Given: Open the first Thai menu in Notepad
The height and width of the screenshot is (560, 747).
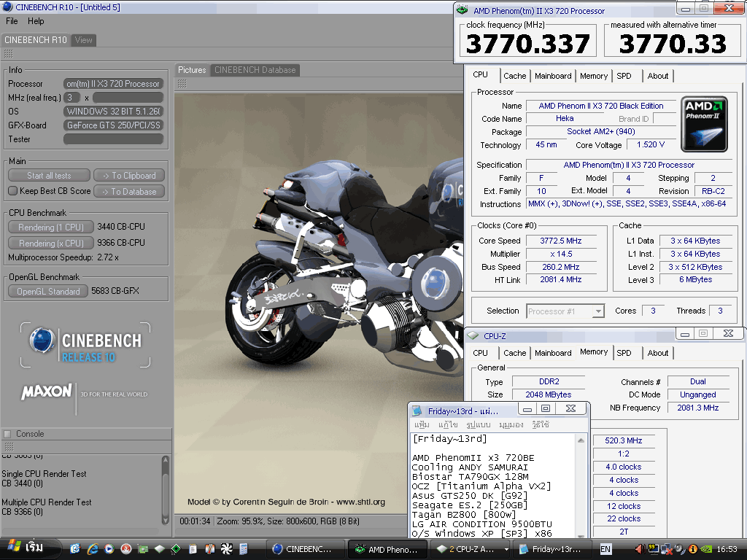Looking at the screenshot, I should (x=422, y=424).
